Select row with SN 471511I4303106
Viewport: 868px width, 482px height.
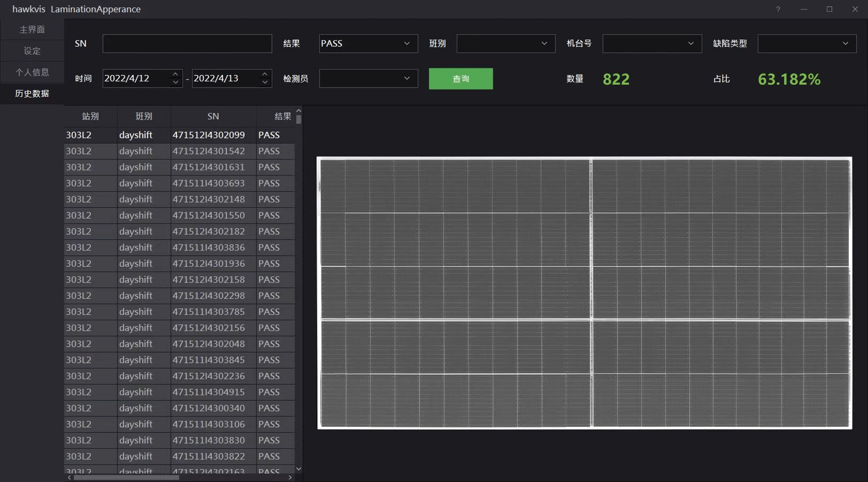tap(179, 424)
